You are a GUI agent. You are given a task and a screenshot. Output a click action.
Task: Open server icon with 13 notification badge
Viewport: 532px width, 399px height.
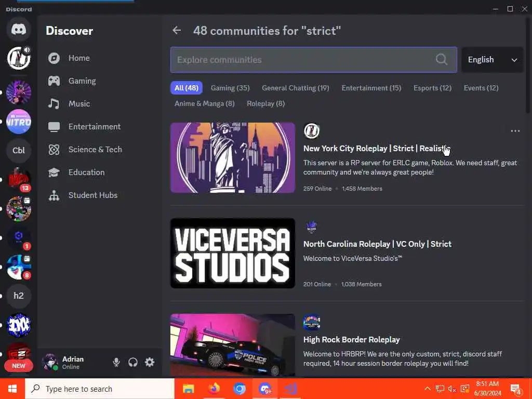tap(19, 179)
